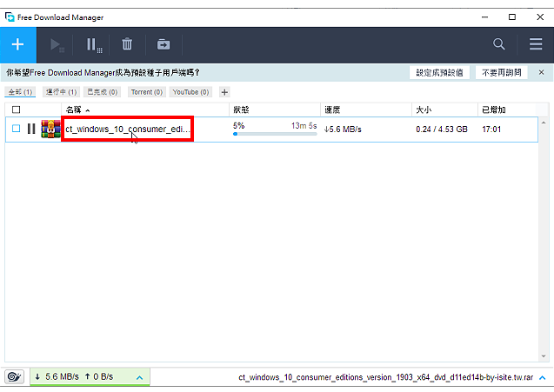The image size is (554, 392).
Task: Click the list scrollbar down arrow
Action: [x=544, y=356]
